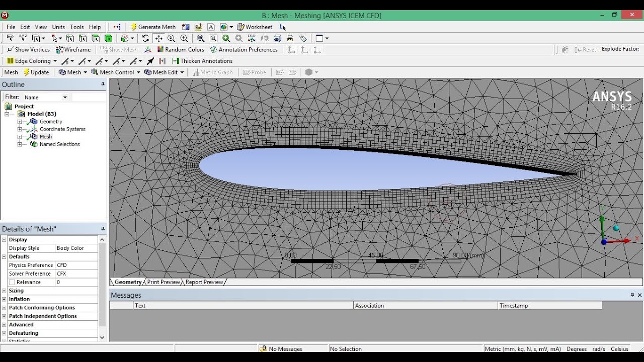This screenshot has width=644, height=362.
Task: Toggle Wireframe display mode
Action: pyautogui.click(x=73, y=50)
